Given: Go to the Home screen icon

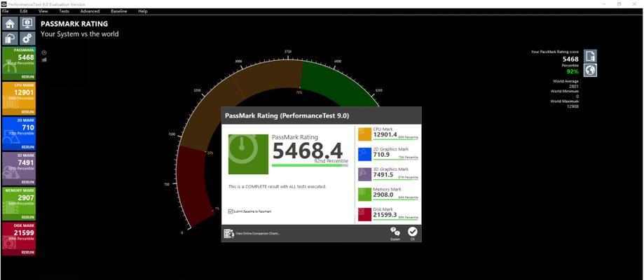Looking at the screenshot, I should [10, 23].
